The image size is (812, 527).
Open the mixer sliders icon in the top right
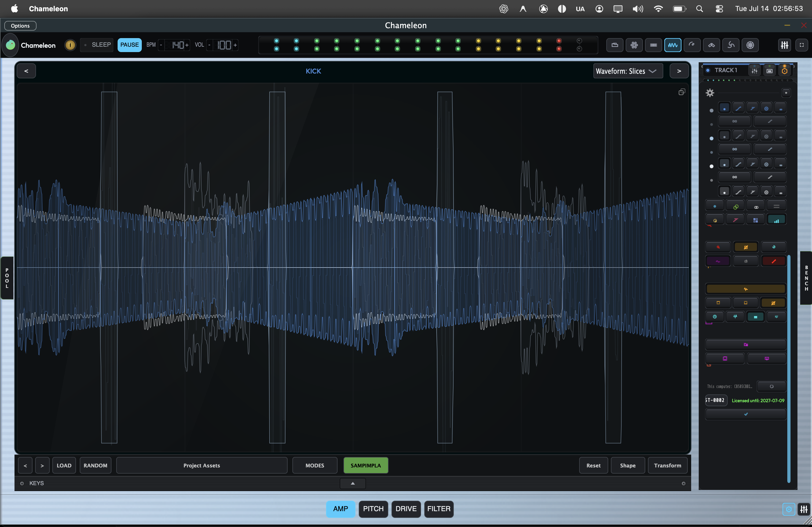(784, 45)
